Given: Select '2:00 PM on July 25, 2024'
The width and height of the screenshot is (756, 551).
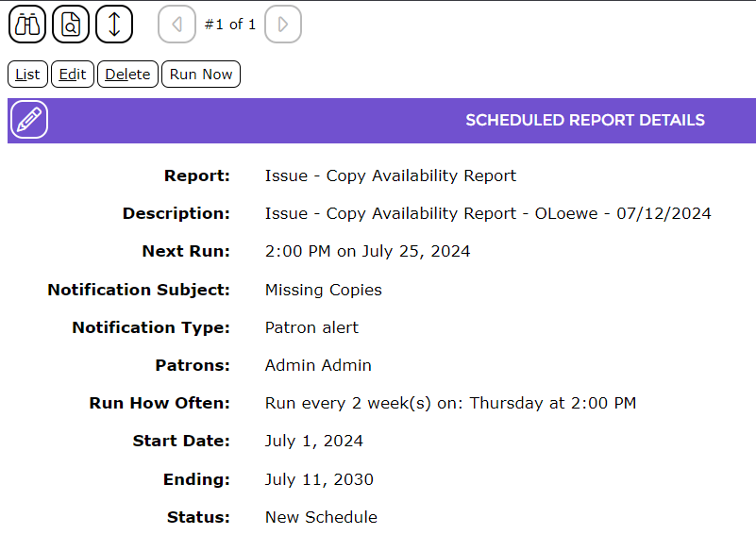Looking at the screenshot, I should click(367, 251).
